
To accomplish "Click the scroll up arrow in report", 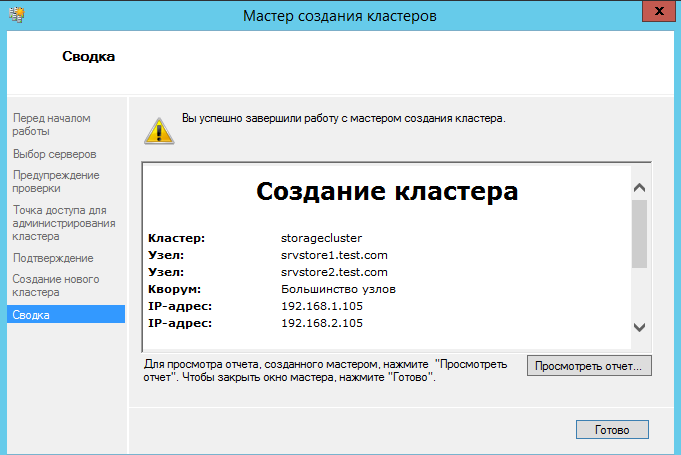I will (640, 187).
